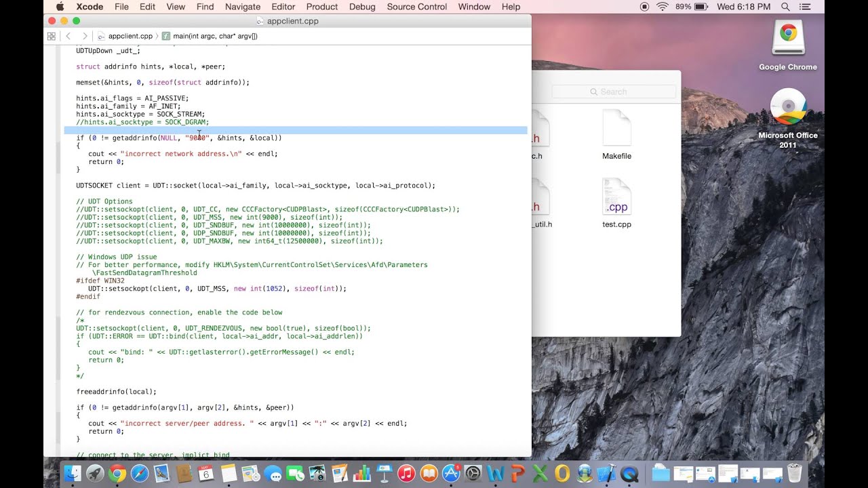Open the Editor menu

click(x=283, y=7)
